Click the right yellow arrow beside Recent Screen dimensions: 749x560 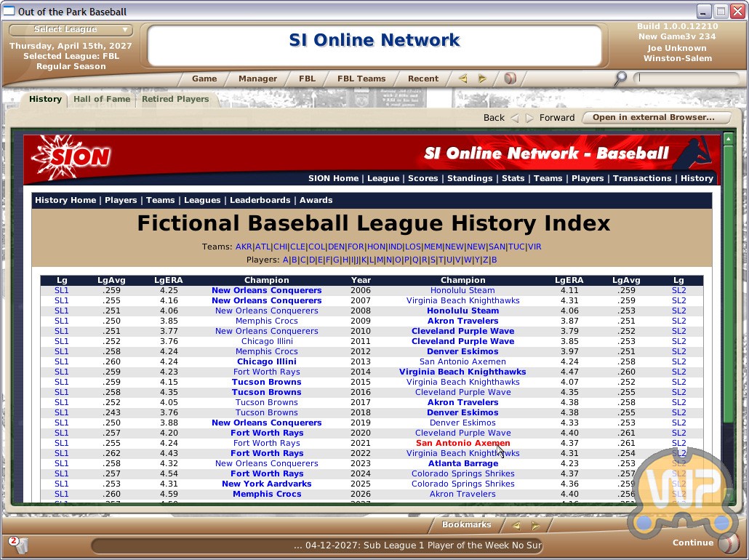click(481, 79)
